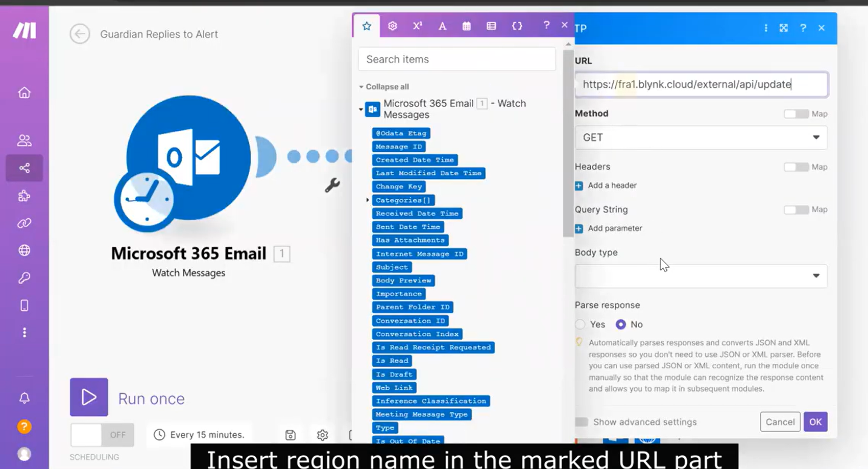The height and width of the screenshot is (469, 868).
Task: Click the Make logo
Action: 25,31
